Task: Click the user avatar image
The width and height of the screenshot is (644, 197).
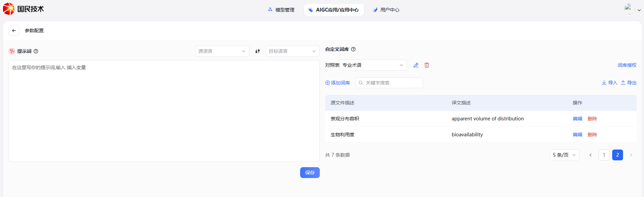Action: pos(629,8)
